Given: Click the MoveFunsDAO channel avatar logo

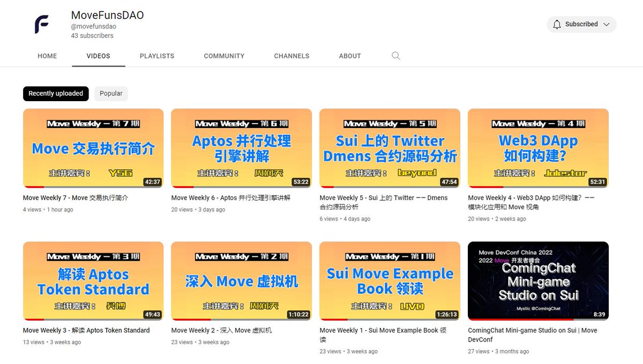Looking at the screenshot, I should tap(42, 25).
